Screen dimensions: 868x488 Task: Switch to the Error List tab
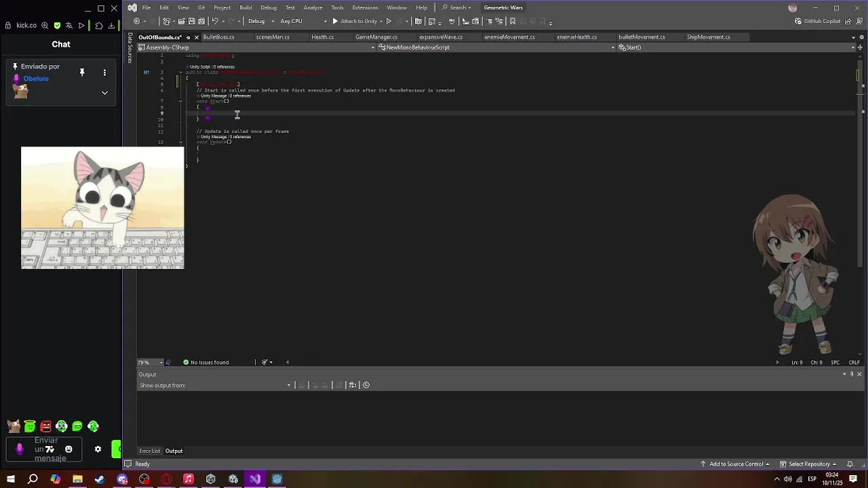pyautogui.click(x=149, y=451)
